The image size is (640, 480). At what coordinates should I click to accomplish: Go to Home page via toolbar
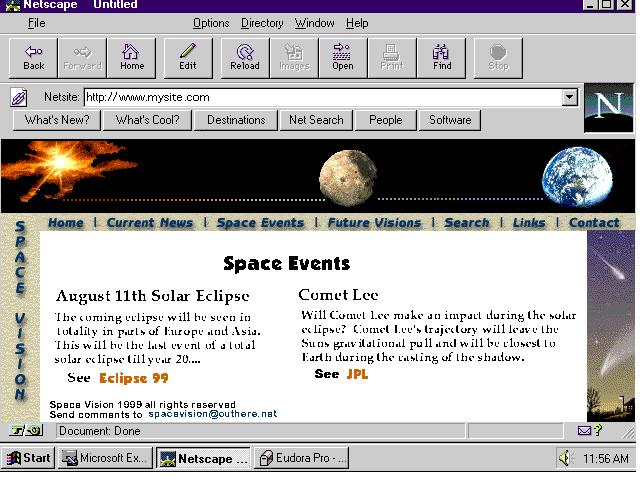tap(132, 58)
